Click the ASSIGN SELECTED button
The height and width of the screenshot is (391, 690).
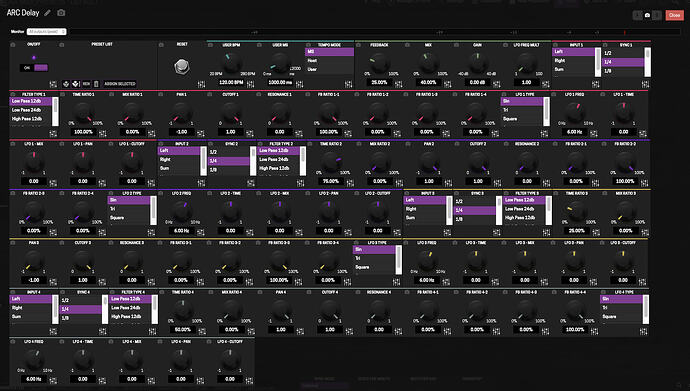point(120,84)
